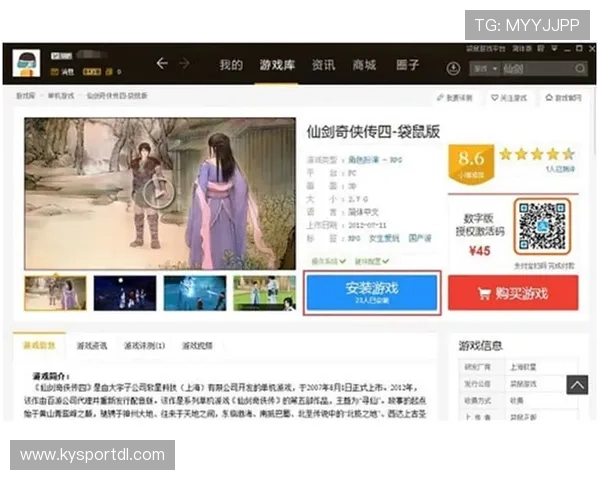Expand the 操作系统 requirements dropdown
Screen dimensions: 600x480
tap(328, 261)
